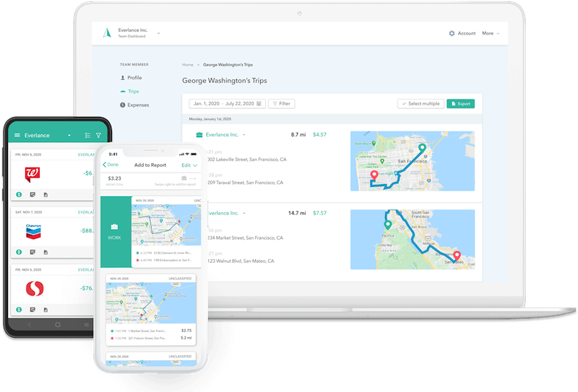The image size is (578, 392).
Task: Open the More dropdown menu
Action: 491,33
